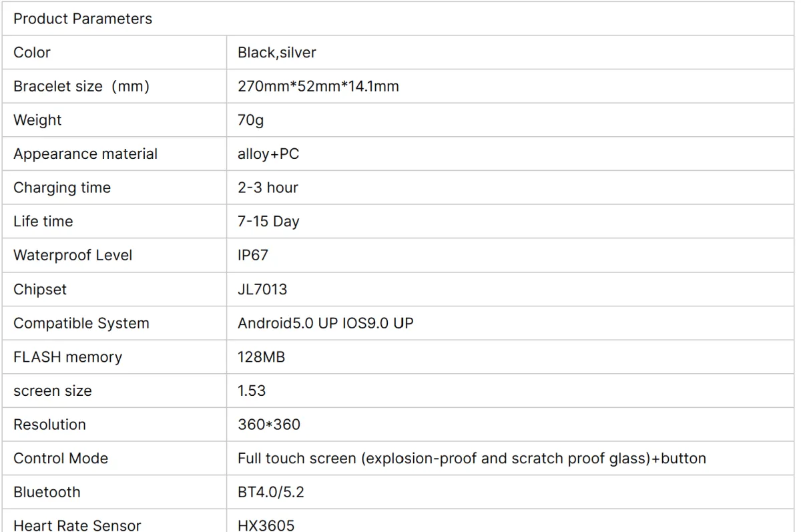Click the Charging time label
Viewport: 801px width, 532px height.
pos(62,188)
